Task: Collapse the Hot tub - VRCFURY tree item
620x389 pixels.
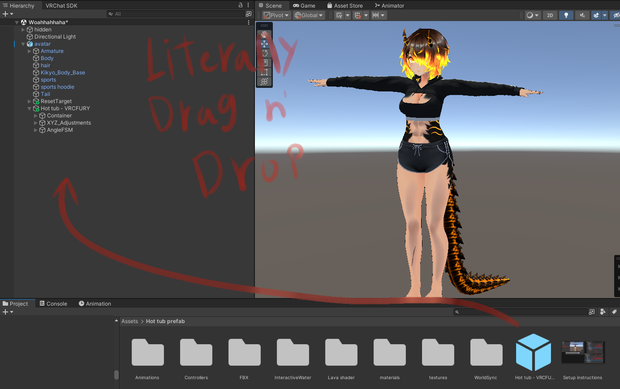Action: tap(29, 108)
